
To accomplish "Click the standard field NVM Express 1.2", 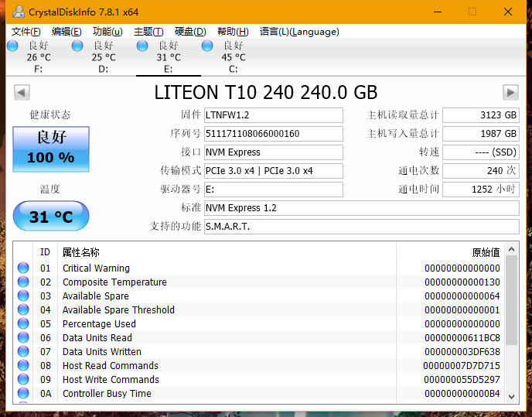I will (x=362, y=208).
